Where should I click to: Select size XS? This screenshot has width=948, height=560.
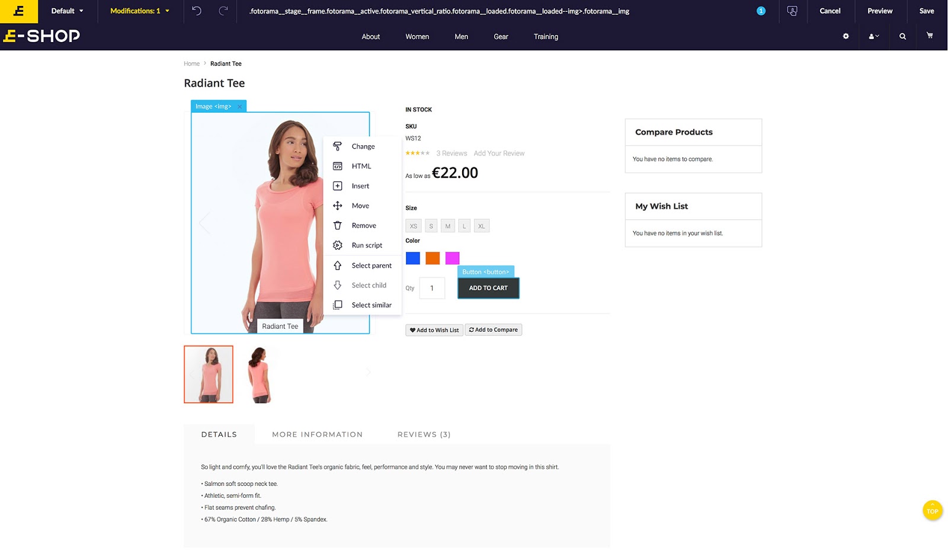[x=414, y=226]
